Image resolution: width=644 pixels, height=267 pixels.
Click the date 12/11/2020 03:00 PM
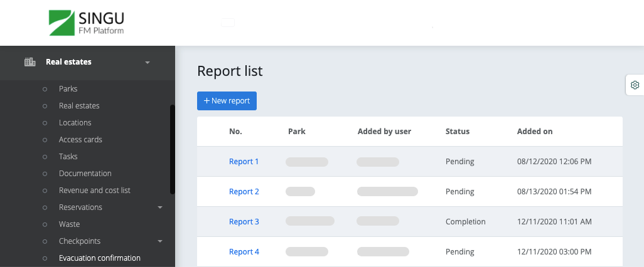pos(554,252)
